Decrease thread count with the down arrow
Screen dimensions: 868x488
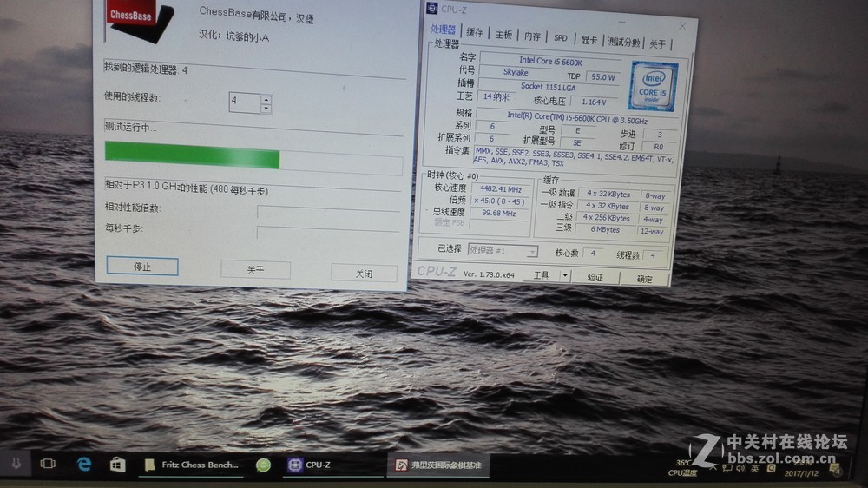pos(266,108)
